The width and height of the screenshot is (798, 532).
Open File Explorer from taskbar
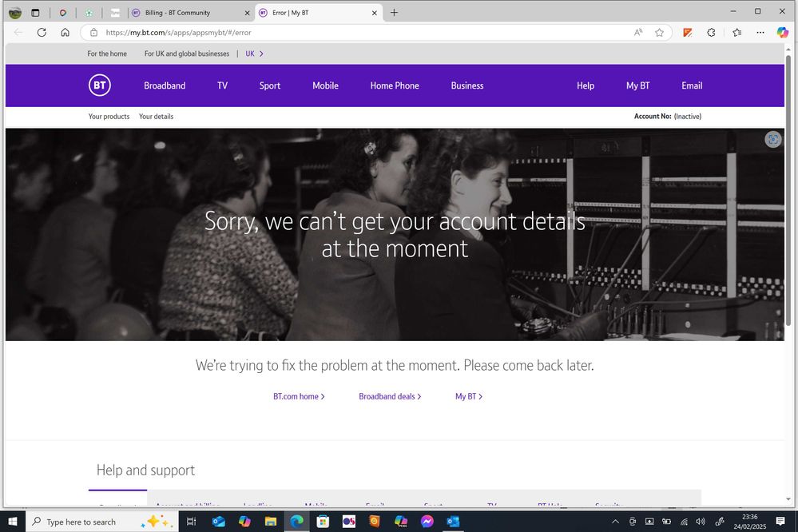pos(270,522)
